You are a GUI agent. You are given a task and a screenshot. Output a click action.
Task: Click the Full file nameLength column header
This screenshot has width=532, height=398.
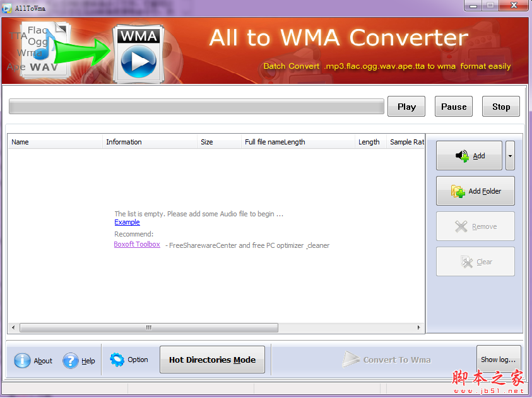[298, 142]
